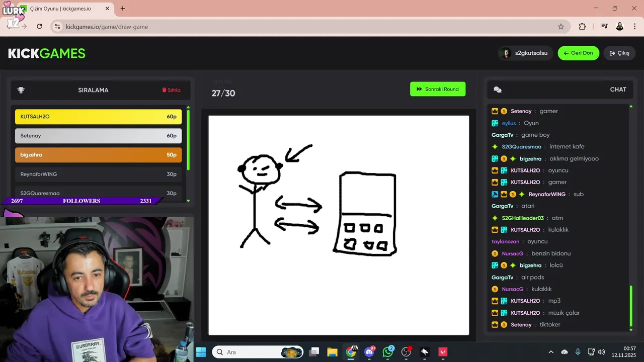Screen dimensions: 644x362
Task: Click ReynaforWING name in chat
Action: 547,194
